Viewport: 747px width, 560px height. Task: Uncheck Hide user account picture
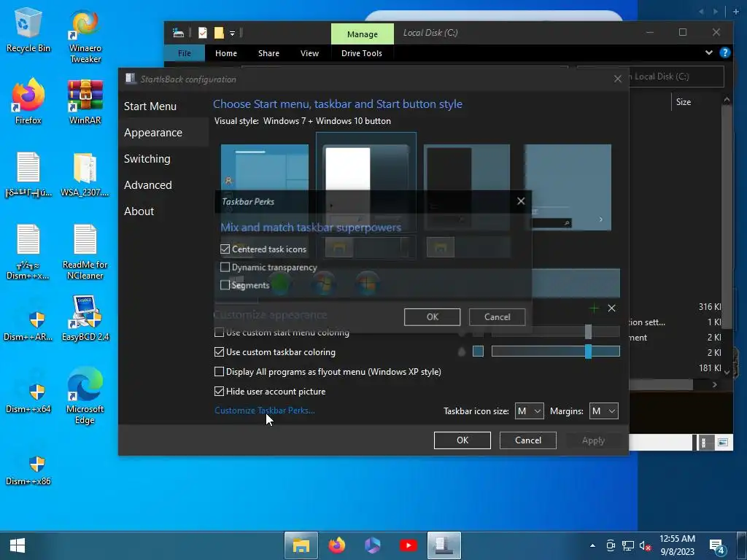(219, 391)
